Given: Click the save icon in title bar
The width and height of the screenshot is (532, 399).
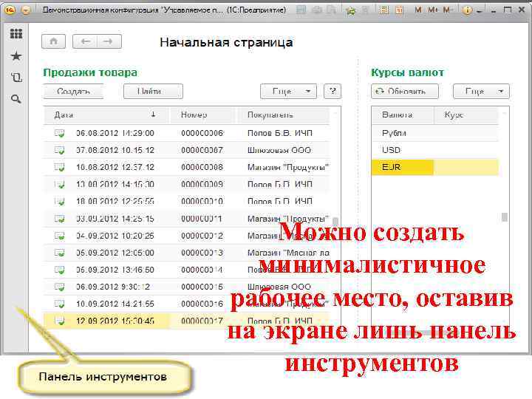Looking at the screenshot, I should coord(301,10).
